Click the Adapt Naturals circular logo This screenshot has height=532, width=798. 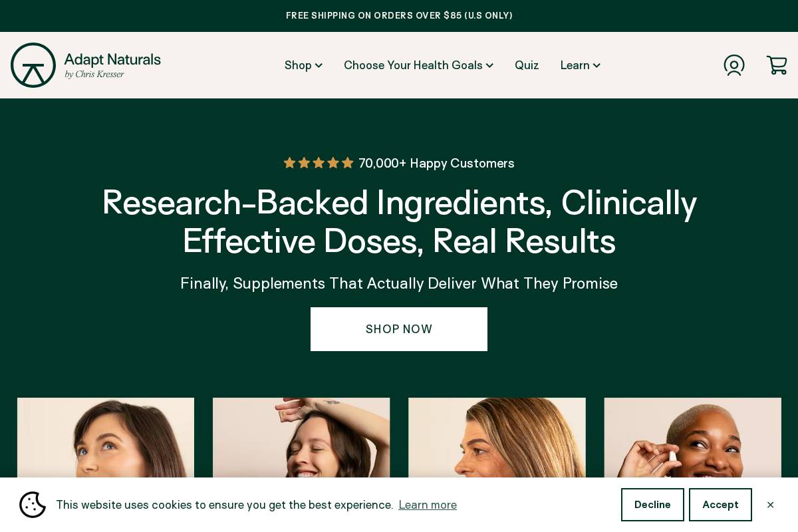point(33,65)
